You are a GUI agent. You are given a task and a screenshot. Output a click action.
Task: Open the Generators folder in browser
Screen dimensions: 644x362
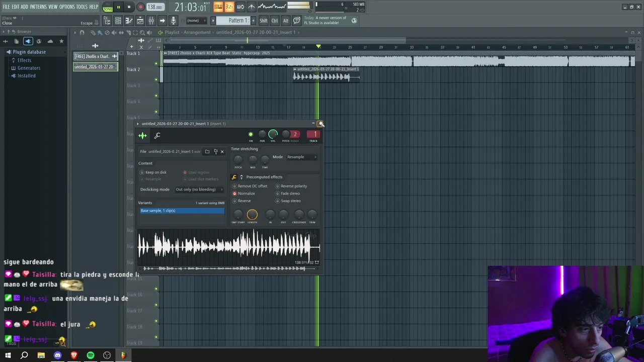pyautogui.click(x=29, y=68)
